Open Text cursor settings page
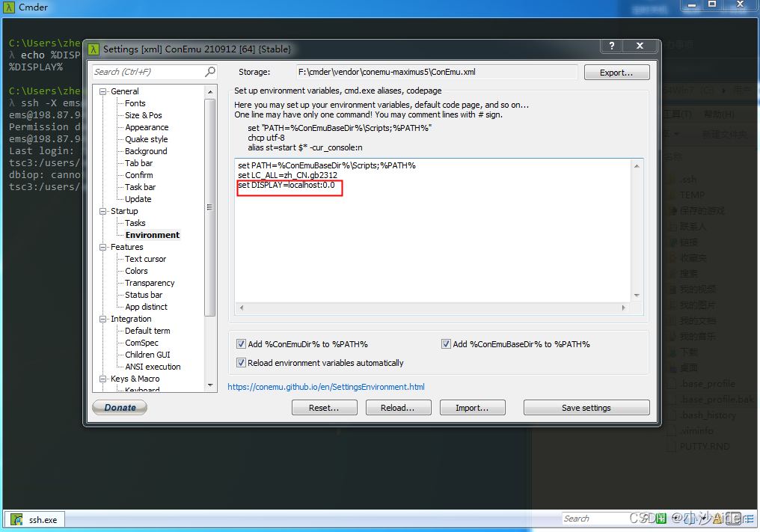Screen dimensions: 760x532 [x=145, y=259]
